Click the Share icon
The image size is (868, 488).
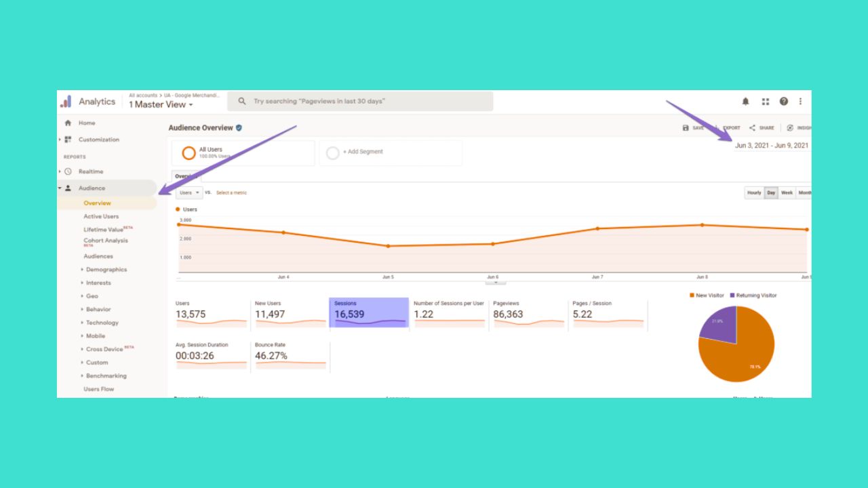coord(752,127)
